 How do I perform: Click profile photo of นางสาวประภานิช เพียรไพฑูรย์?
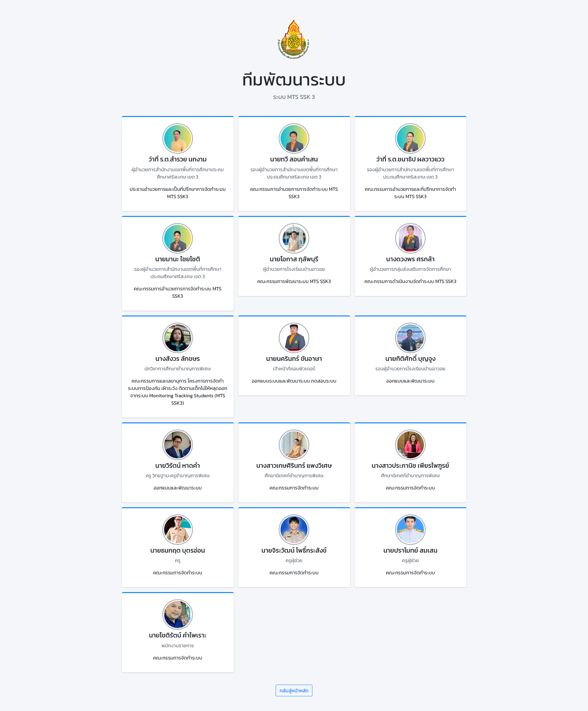click(x=410, y=445)
